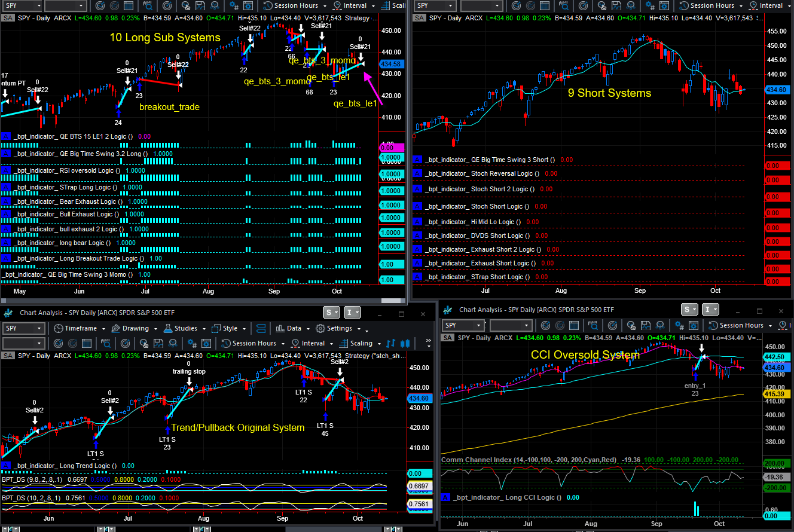Click empty combo box below SPY in Trend/Pullback window
Screen dimensions: 794x532
[x=23, y=343]
